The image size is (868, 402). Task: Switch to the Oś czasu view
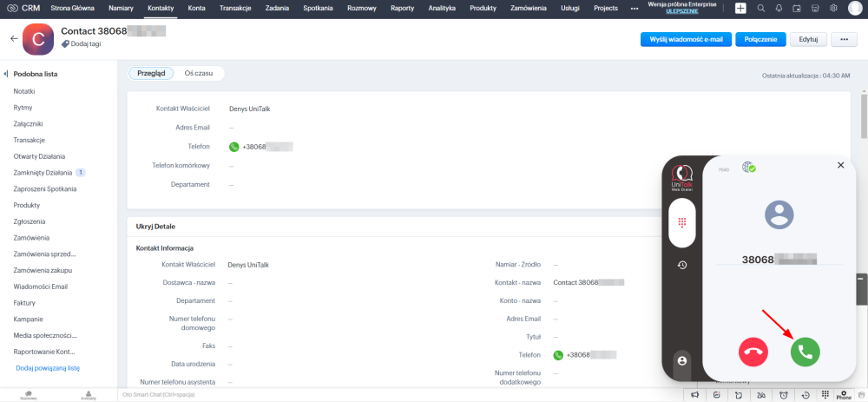(x=198, y=74)
